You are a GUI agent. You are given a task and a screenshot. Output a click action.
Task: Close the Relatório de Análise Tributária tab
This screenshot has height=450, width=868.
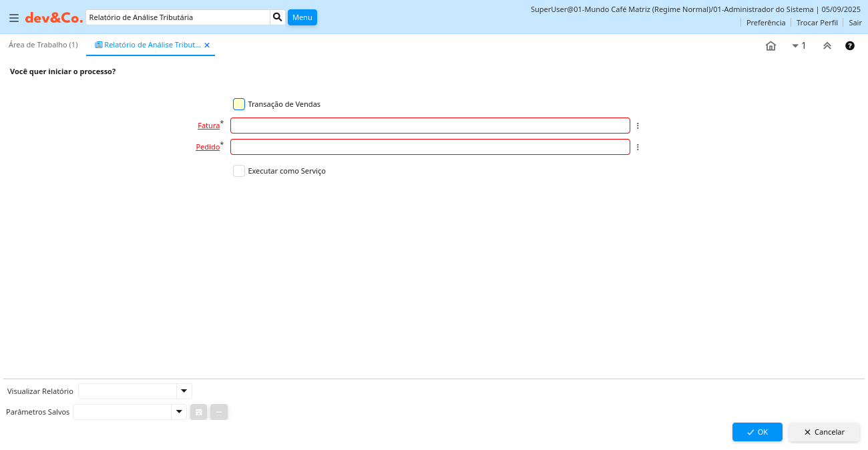(x=207, y=45)
